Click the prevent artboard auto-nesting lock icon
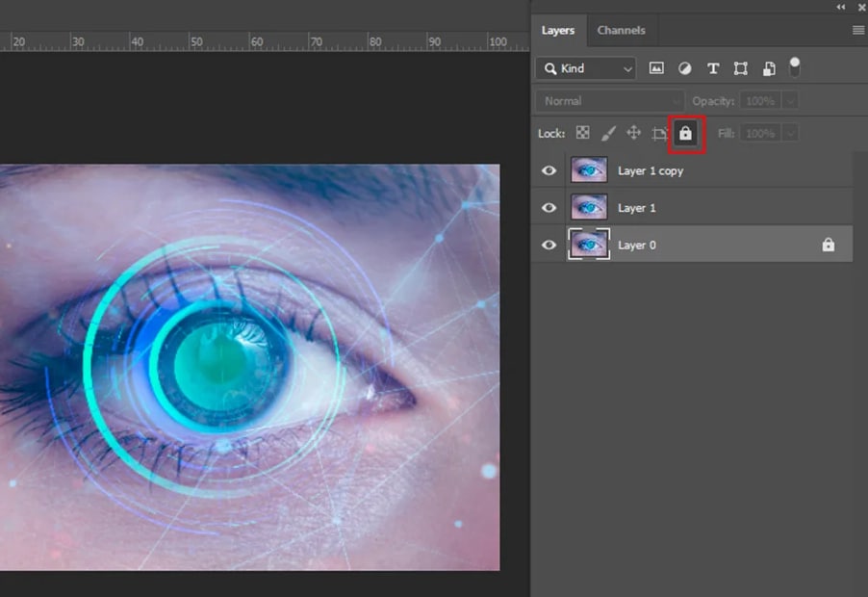Image resolution: width=868 pixels, height=597 pixels. (659, 134)
